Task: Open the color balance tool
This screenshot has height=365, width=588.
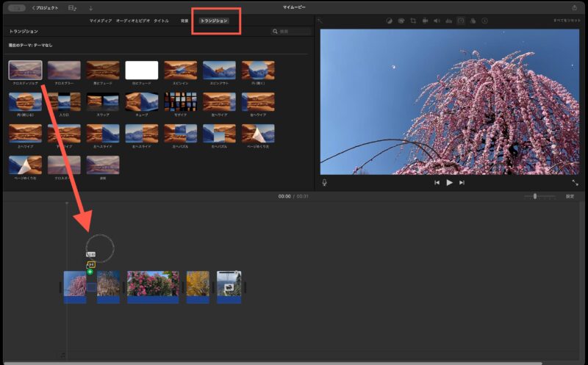Action: 390,21
